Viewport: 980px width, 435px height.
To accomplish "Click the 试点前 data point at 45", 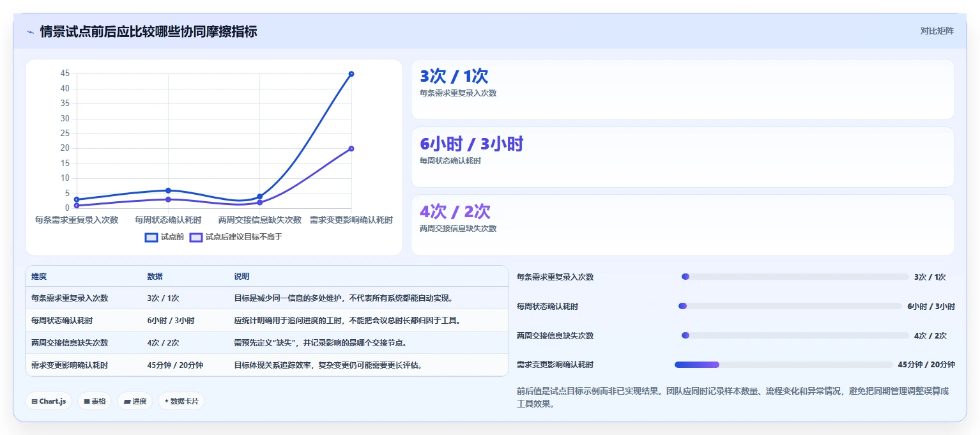I will pyautogui.click(x=351, y=74).
